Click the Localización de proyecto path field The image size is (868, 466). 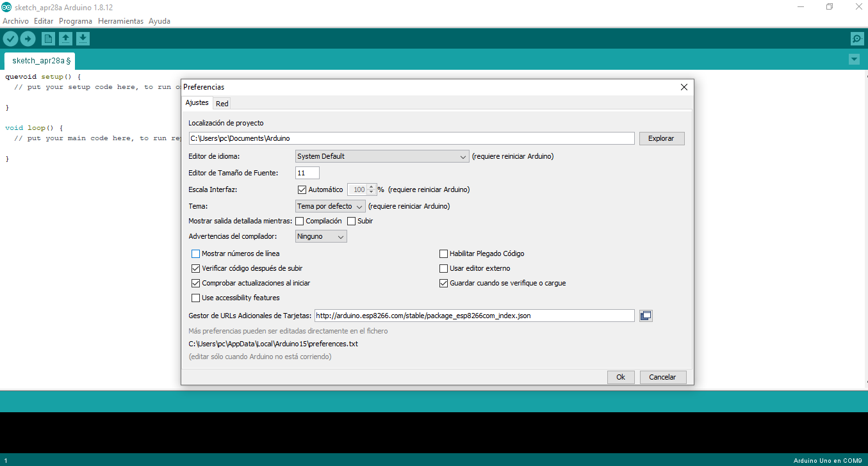point(411,138)
